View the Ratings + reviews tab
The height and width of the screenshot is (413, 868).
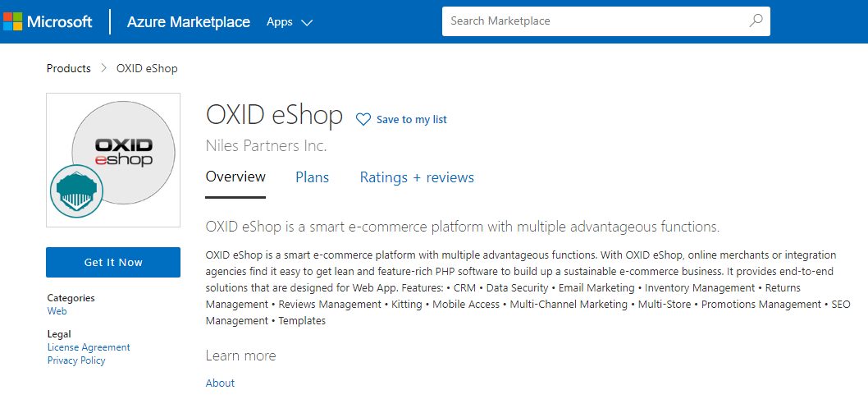coord(417,177)
